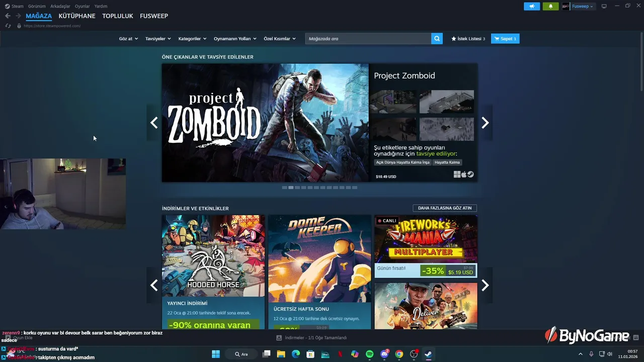Go back with the navigation arrow

coord(8,16)
